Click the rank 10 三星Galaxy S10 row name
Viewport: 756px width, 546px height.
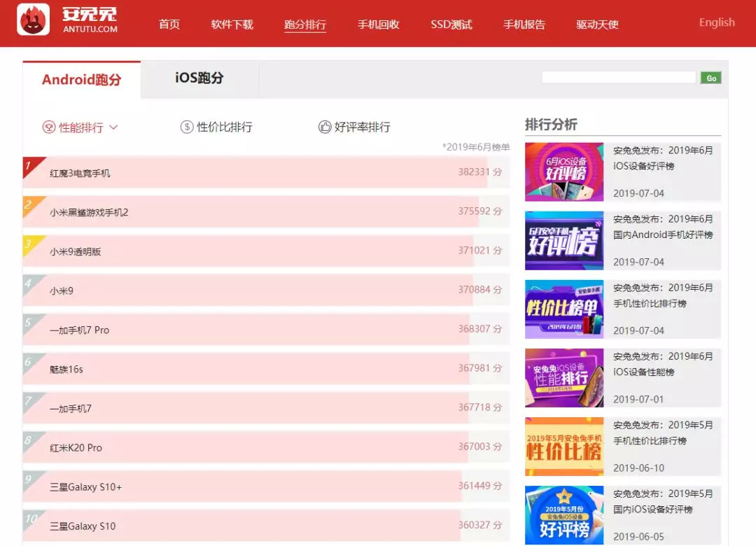click(x=83, y=526)
